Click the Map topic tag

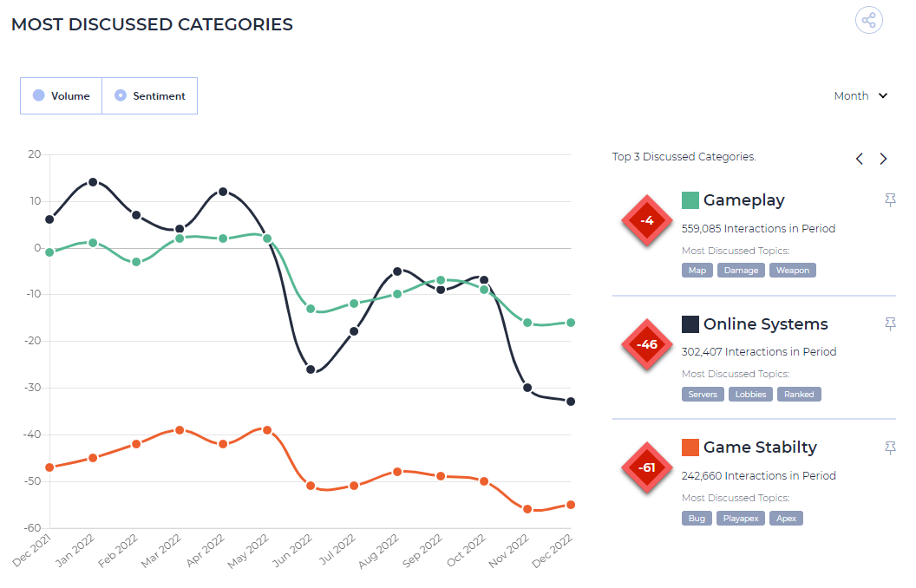(697, 271)
